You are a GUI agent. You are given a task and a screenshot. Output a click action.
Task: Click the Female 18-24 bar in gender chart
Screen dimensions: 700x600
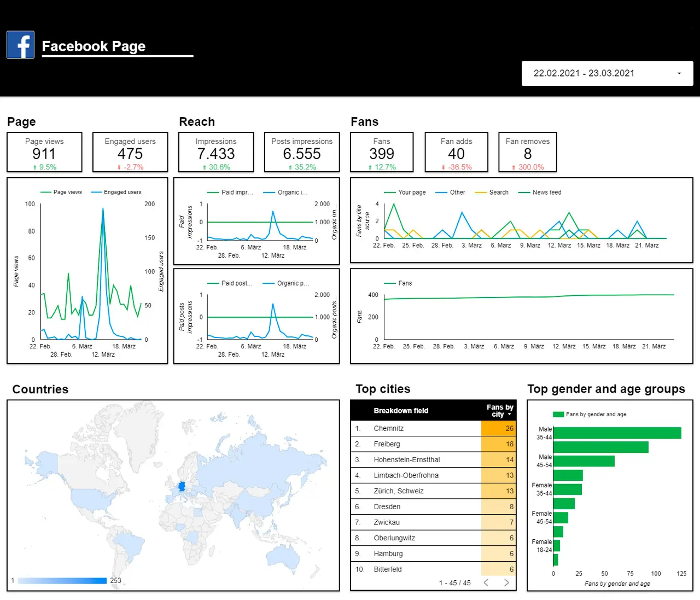[557, 546]
